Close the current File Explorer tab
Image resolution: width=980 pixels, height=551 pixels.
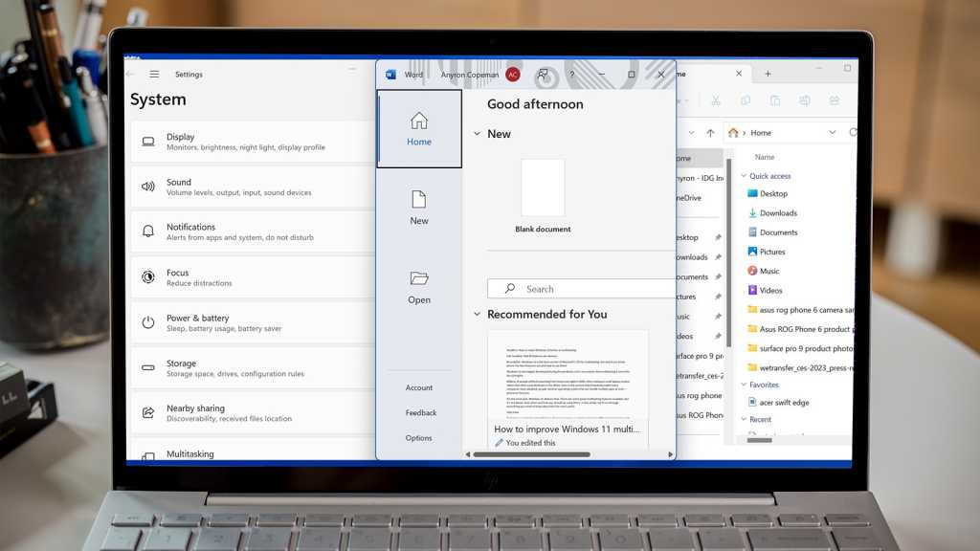click(x=739, y=74)
